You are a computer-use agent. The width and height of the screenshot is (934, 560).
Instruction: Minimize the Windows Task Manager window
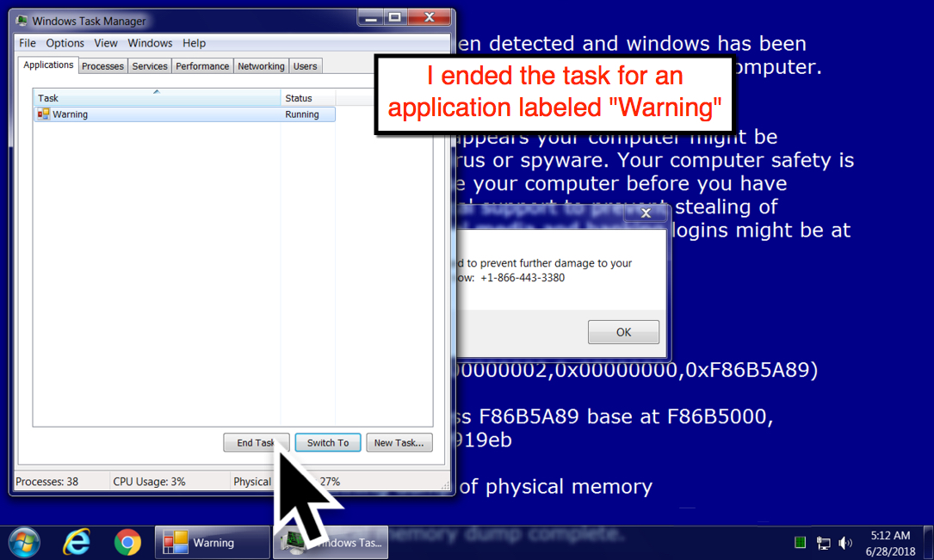370,18
